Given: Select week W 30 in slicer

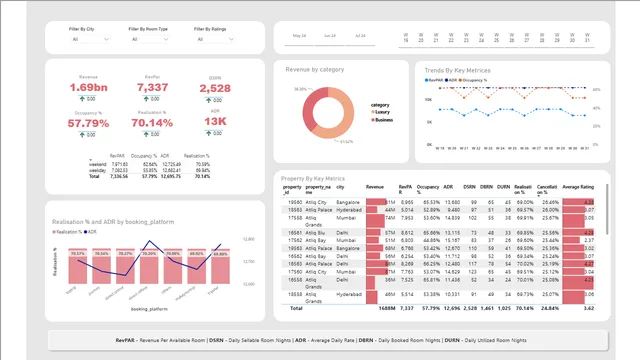Looking at the screenshot, I should [x=572, y=38].
